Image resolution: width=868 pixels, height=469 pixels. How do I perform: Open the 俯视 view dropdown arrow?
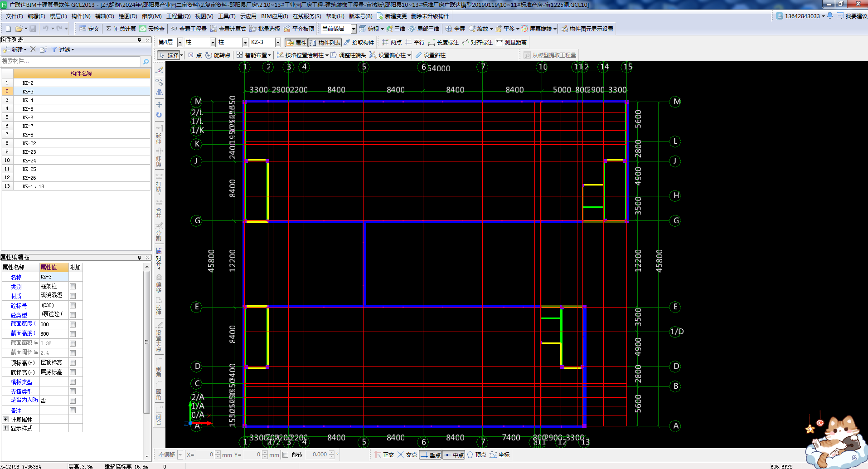pos(382,29)
